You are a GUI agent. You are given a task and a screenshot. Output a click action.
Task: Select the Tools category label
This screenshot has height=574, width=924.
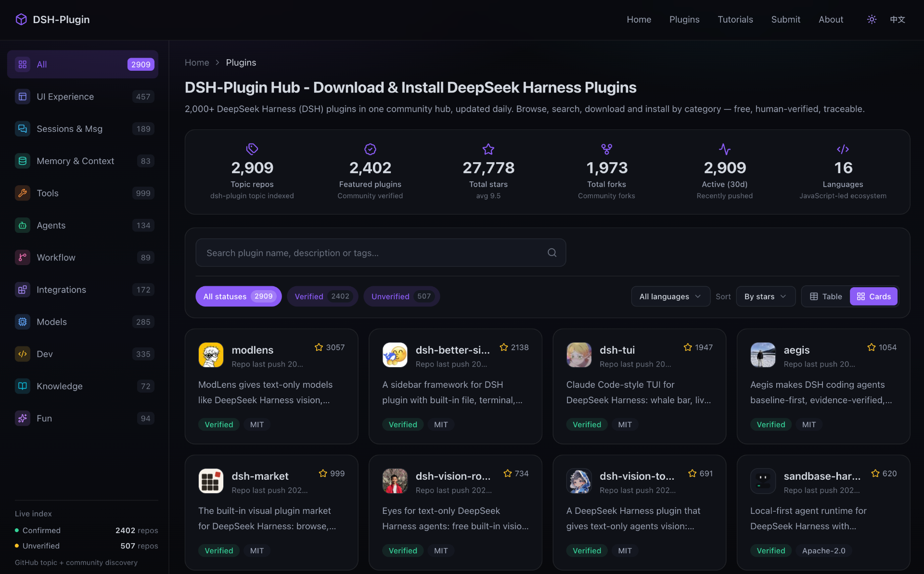48,193
